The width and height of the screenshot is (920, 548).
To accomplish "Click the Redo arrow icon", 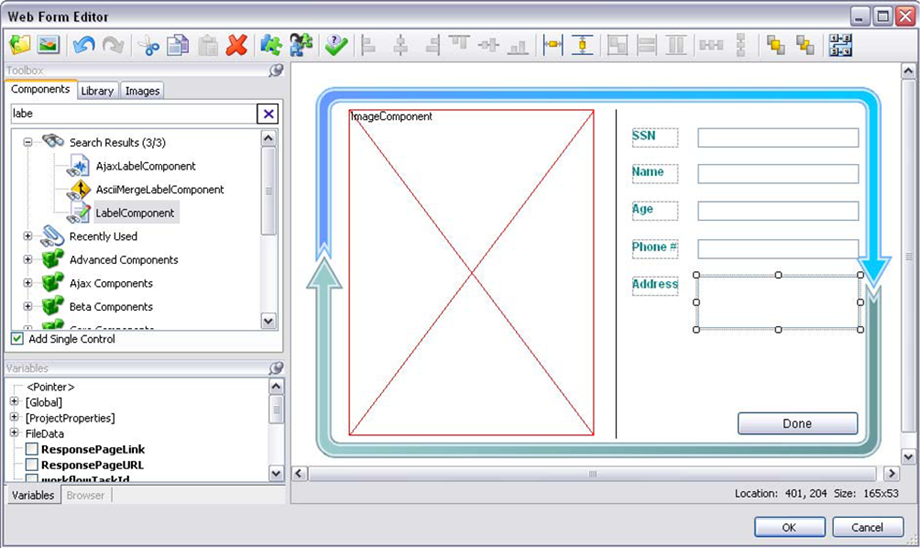I will (x=113, y=45).
